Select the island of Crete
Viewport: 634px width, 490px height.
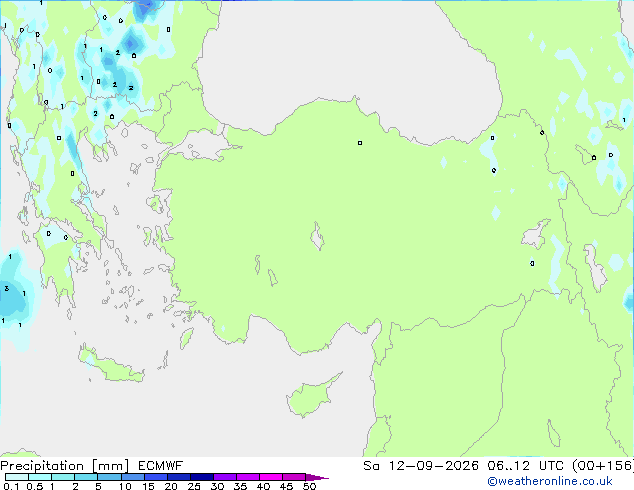pos(111,365)
